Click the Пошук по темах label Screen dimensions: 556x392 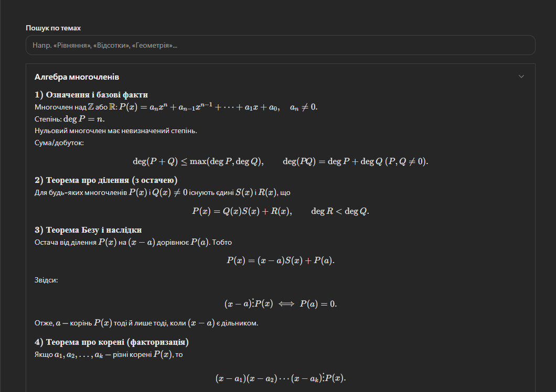[x=53, y=28]
